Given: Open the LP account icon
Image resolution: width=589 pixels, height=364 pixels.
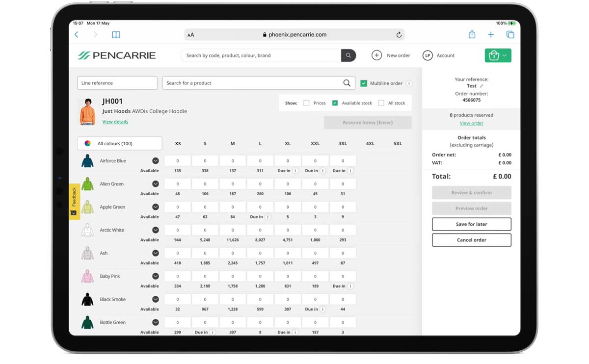Looking at the screenshot, I should [427, 55].
